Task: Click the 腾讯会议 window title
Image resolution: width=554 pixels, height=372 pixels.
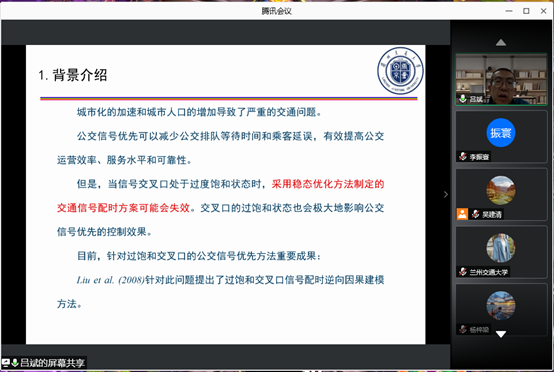Action: coord(276,11)
